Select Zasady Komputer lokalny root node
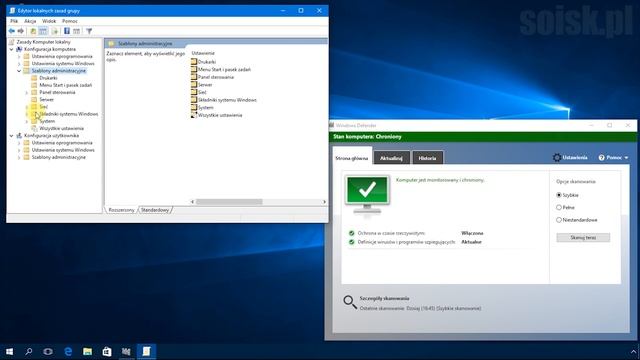 tap(43, 42)
